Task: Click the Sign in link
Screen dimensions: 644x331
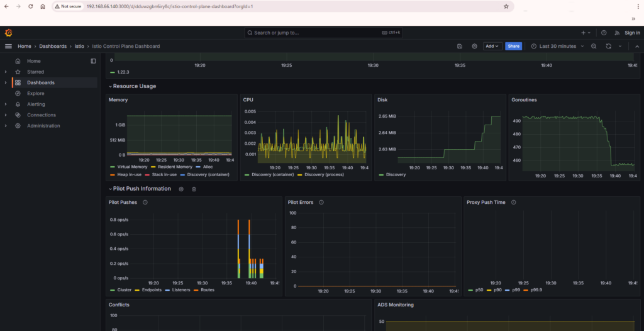Action: [x=632, y=33]
